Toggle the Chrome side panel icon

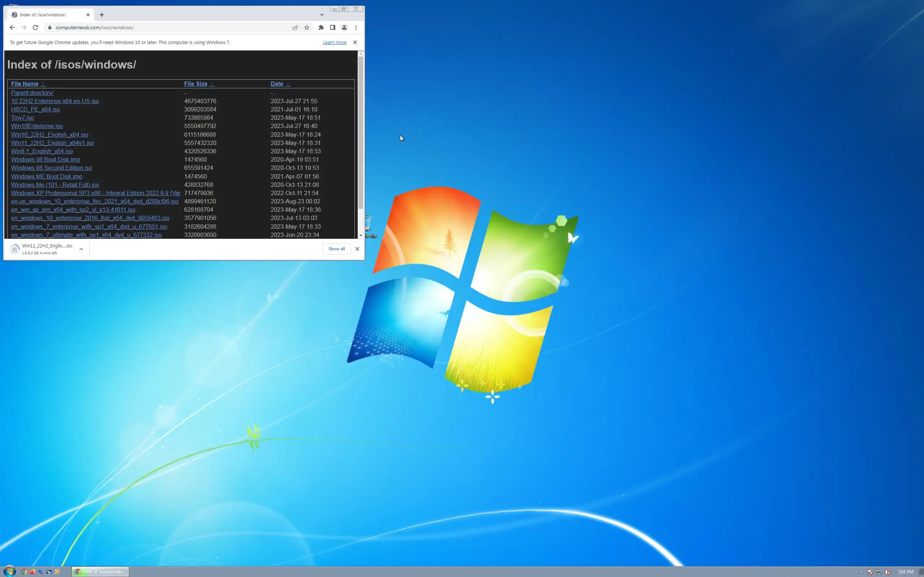click(332, 27)
